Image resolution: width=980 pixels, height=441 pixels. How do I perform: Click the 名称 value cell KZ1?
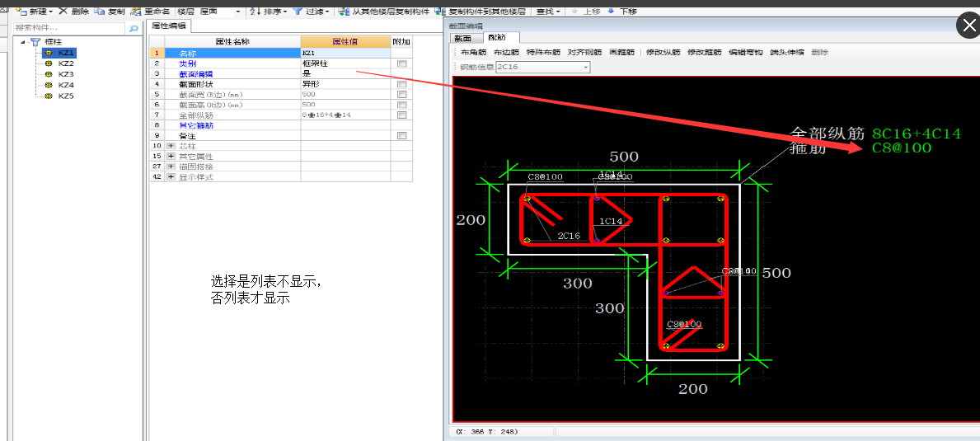(x=345, y=53)
